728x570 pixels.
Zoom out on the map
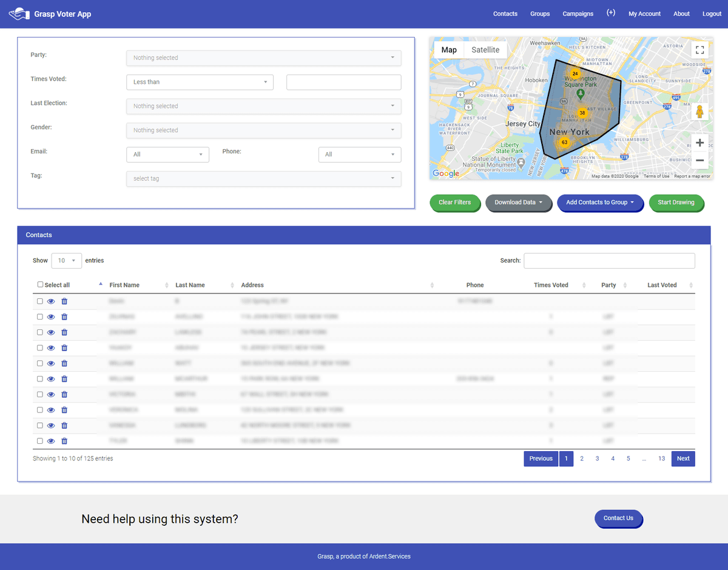(699, 160)
